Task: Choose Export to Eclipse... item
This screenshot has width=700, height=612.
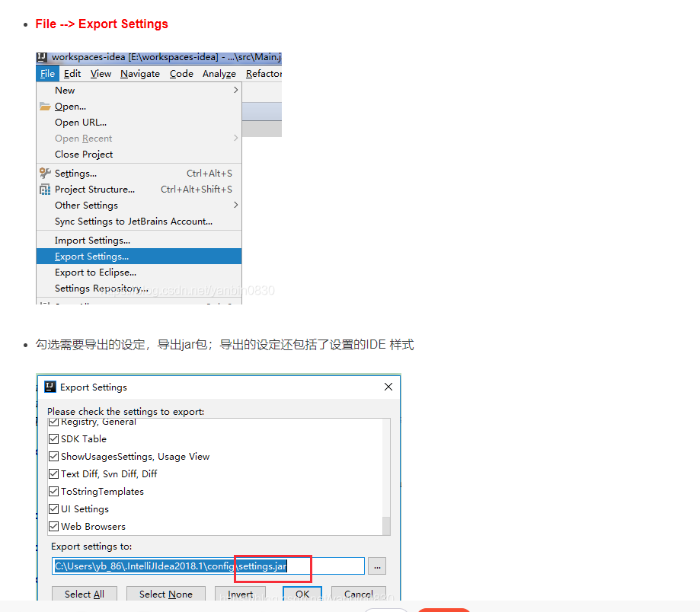Action: point(139,273)
